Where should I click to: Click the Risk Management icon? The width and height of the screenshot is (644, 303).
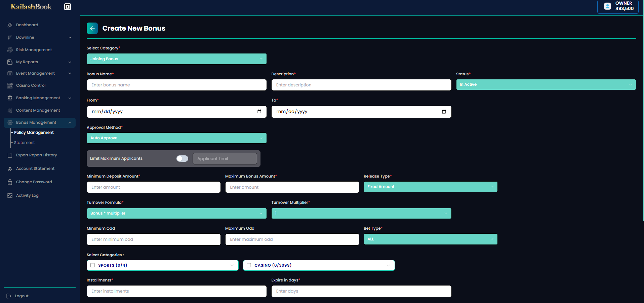(x=10, y=50)
